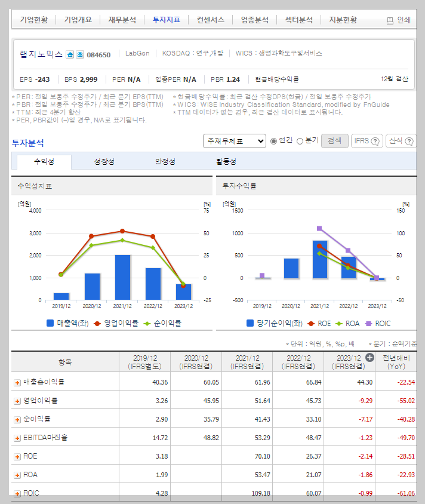The width and height of the screenshot is (425, 504).
Task: Switch to the 활동성 tab
Action: pyautogui.click(x=226, y=162)
